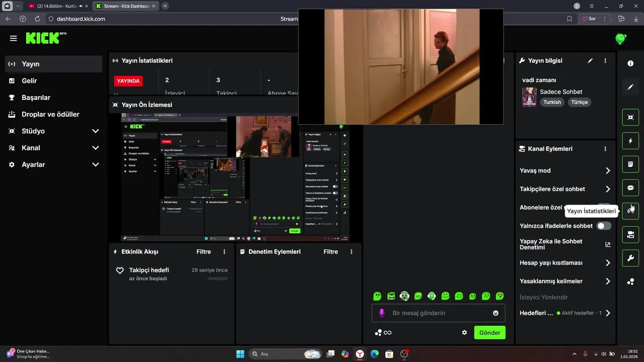This screenshot has height=362, width=644.
Task: Click the Turkish tag chip
Action: (552, 102)
